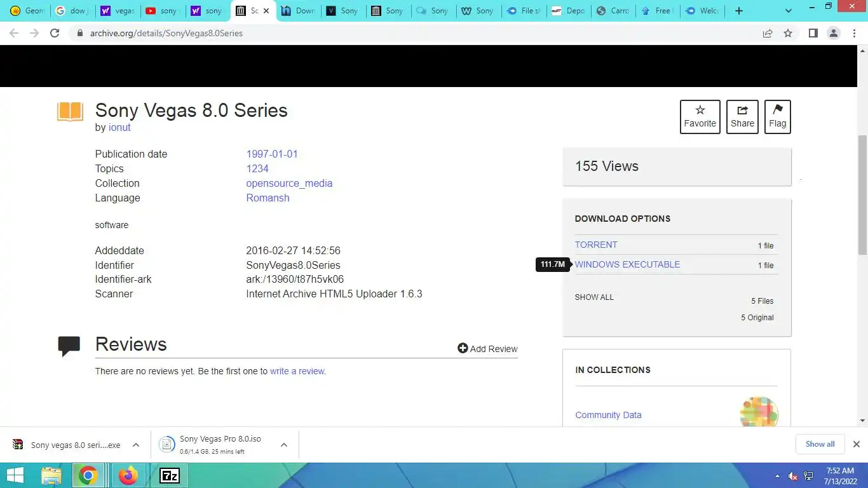The image size is (868, 488).
Task: Switch to the 'Depo' tab
Action: pos(569,11)
